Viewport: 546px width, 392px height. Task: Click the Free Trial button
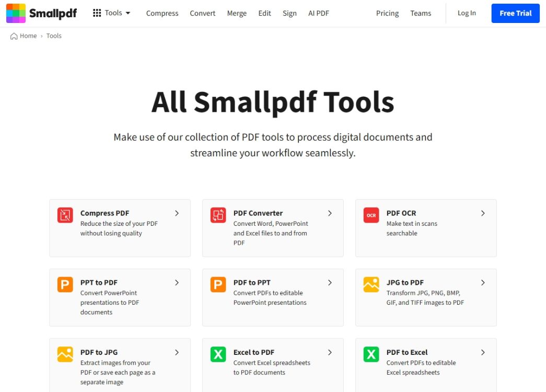[x=515, y=13]
